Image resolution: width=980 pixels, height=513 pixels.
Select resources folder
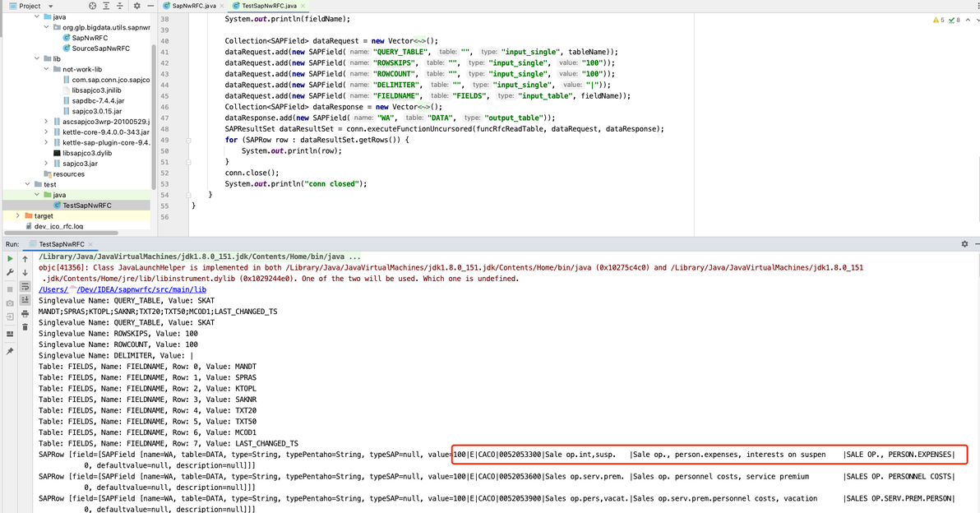pos(68,174)
